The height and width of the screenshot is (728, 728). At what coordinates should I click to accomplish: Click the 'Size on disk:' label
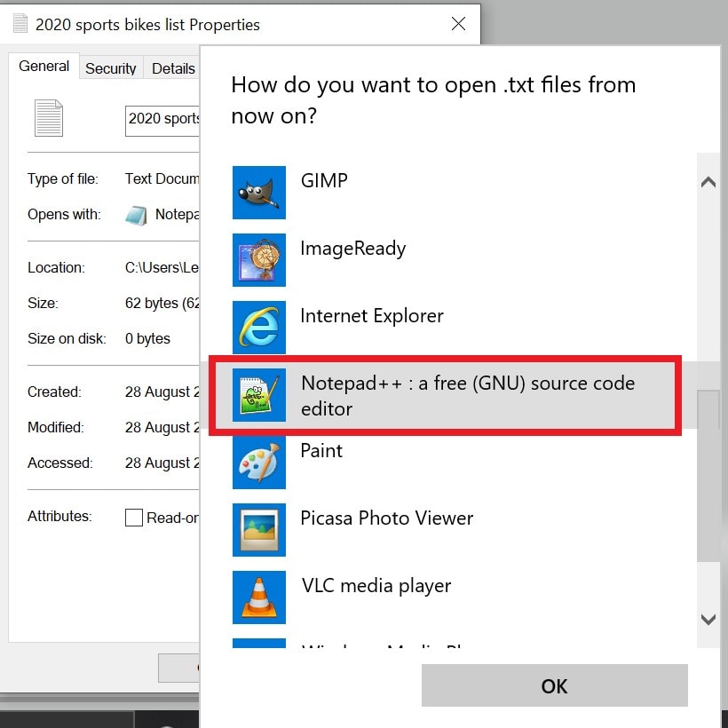click(x=67, y=338)
